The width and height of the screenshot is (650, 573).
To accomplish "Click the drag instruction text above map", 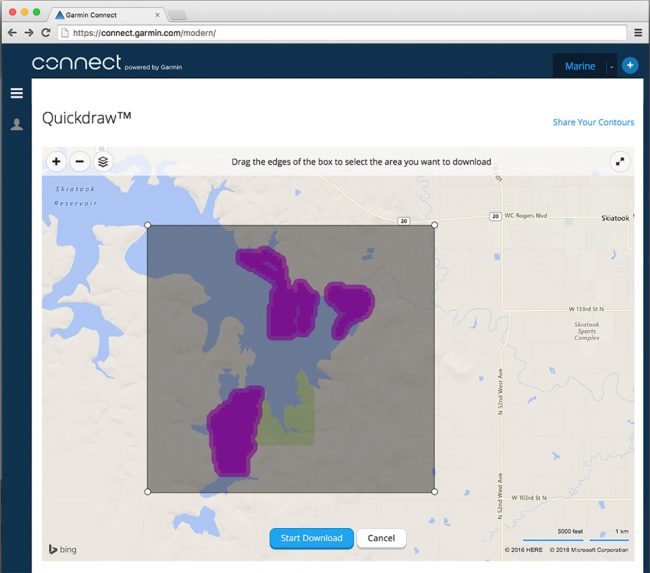I will (x=361, y=162).
